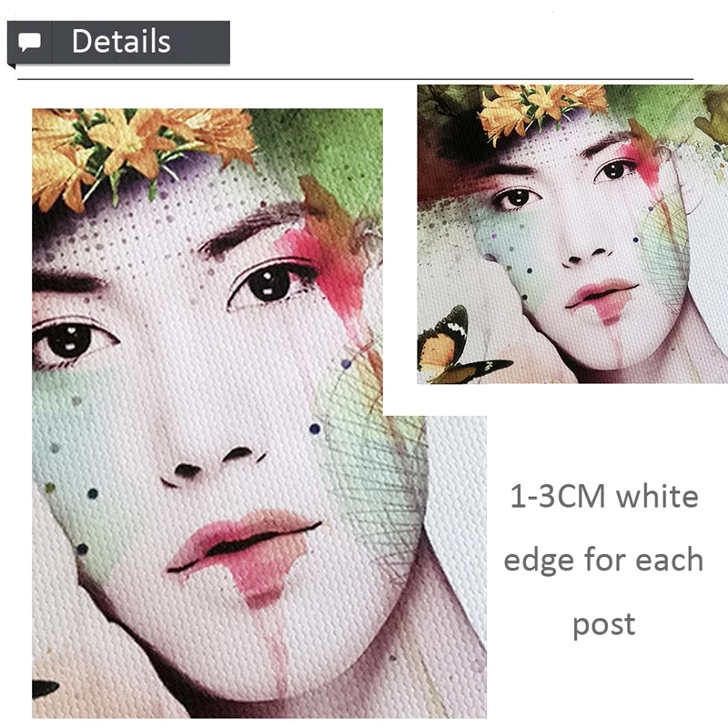Click the horizontal divider line under Details
The width and height of the screenshot is (728, 728).
(x=356, y=79)
